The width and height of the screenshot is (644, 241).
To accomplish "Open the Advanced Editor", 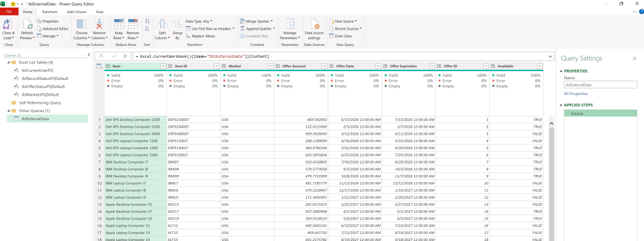I will click(x=53, y=29).
